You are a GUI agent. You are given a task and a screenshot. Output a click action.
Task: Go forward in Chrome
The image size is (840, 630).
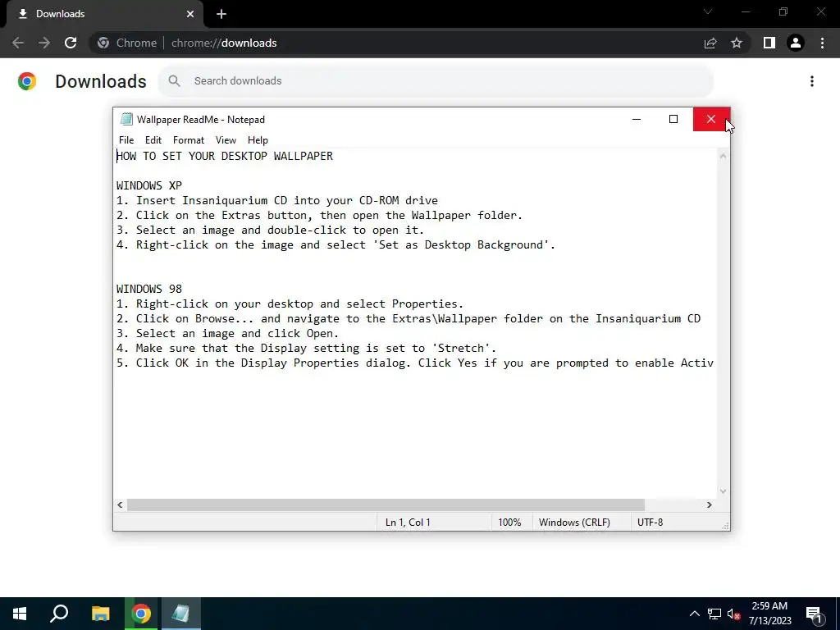pos(44,43)
